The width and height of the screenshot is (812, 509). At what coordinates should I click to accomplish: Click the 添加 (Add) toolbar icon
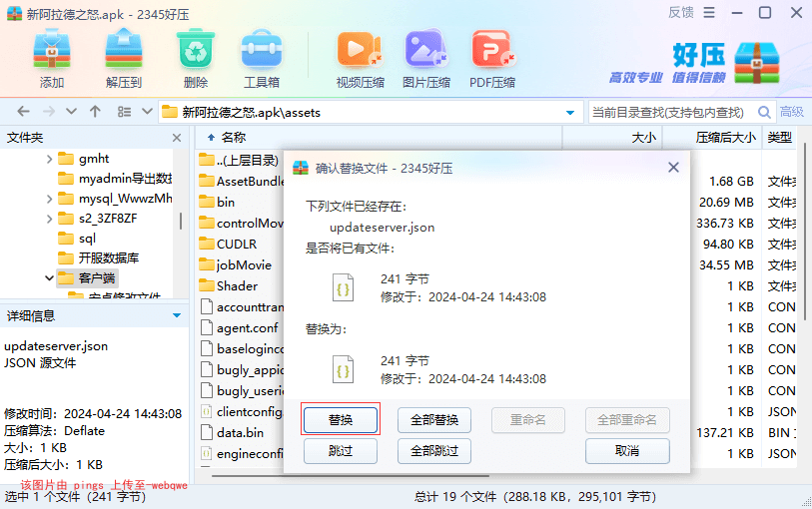(52, 59)
